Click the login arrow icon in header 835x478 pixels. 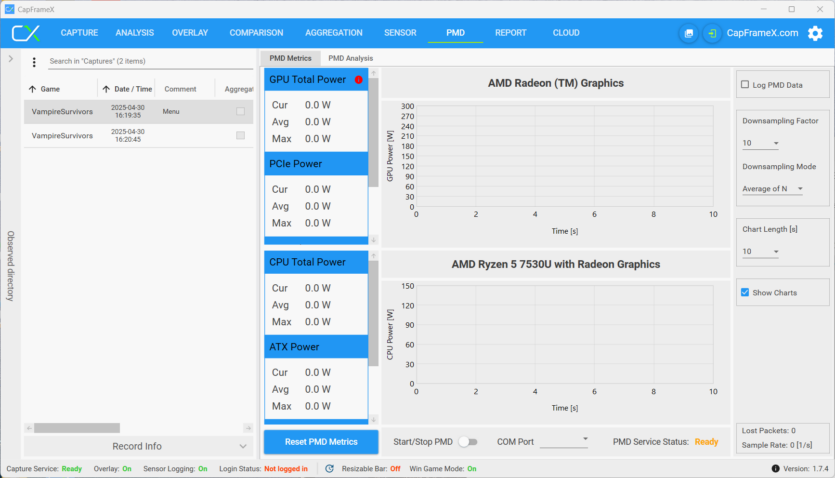(x=712, y=33)
